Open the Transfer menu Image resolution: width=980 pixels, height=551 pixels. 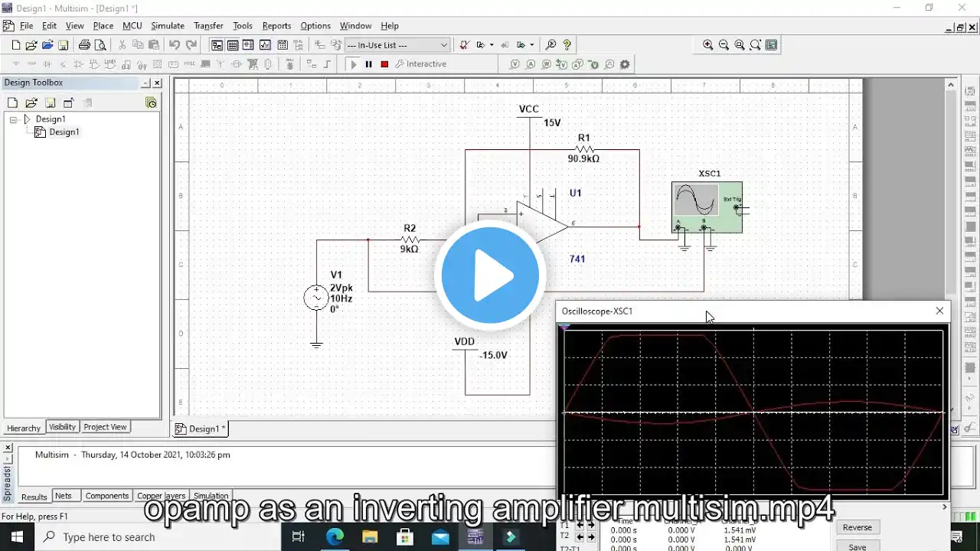click(x=208, y=26)
